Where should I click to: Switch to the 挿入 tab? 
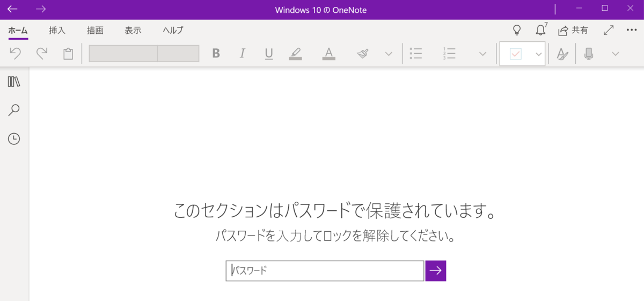click(57, 31)
